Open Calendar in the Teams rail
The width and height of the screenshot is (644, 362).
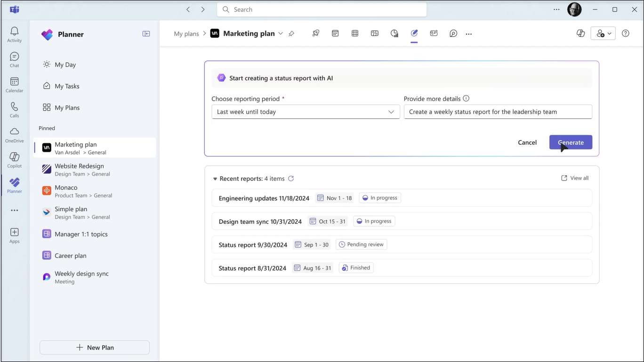coord(15,85)
